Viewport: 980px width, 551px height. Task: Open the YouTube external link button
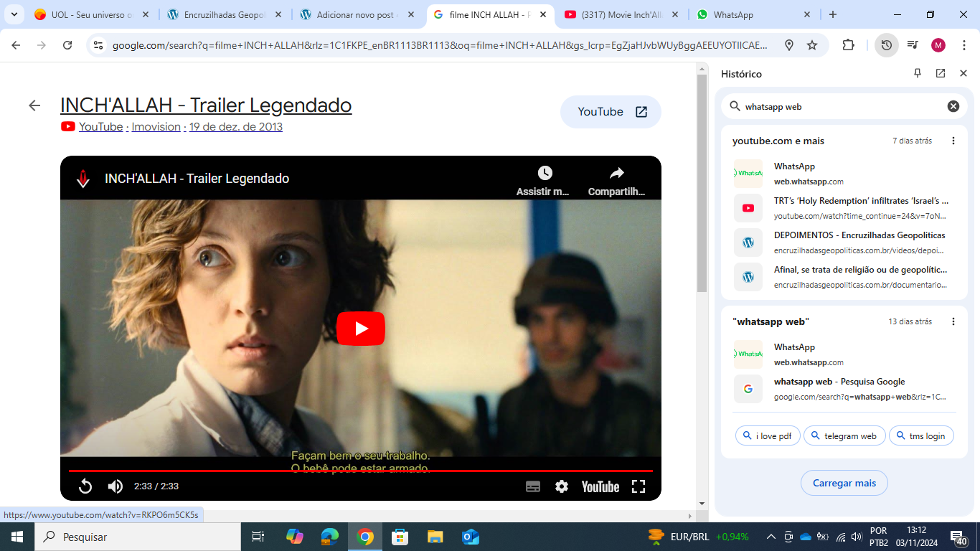tap(611, 112)
